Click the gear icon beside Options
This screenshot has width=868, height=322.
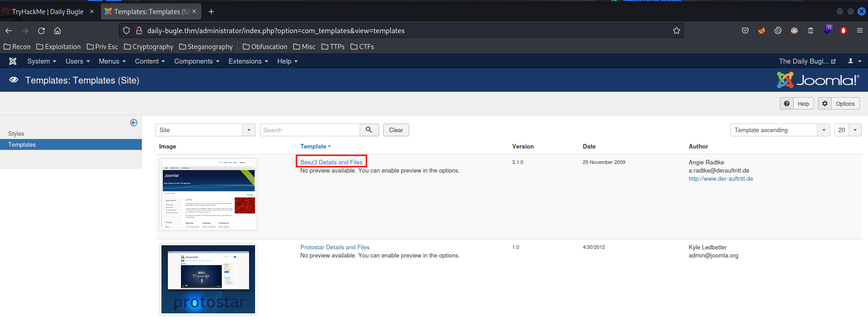pos(825,104)
